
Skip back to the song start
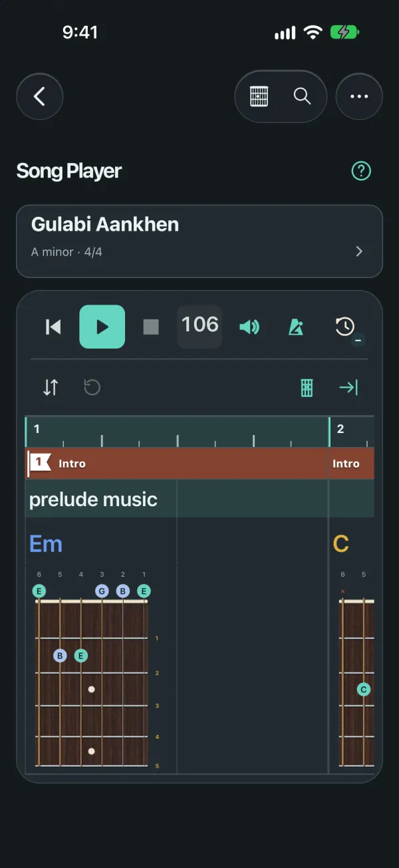click(53, 327)
